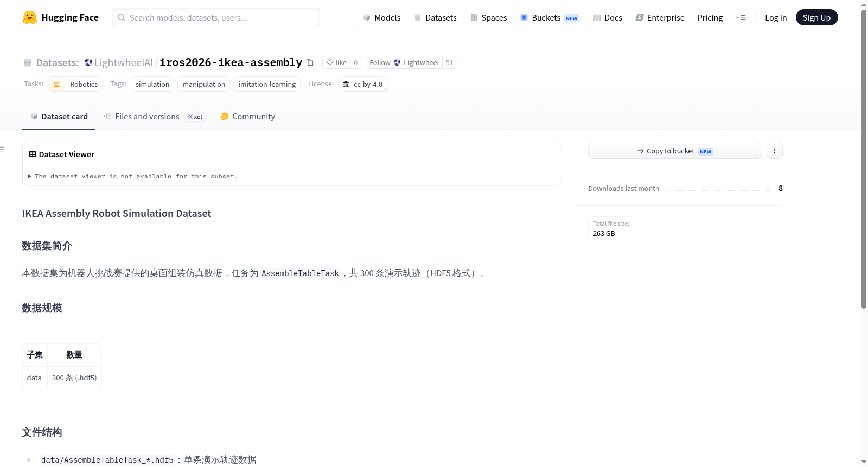Click the '文件结构' heading
This screenshot has height=467, width=868.
pyautogui.click(x=42, y=432)
